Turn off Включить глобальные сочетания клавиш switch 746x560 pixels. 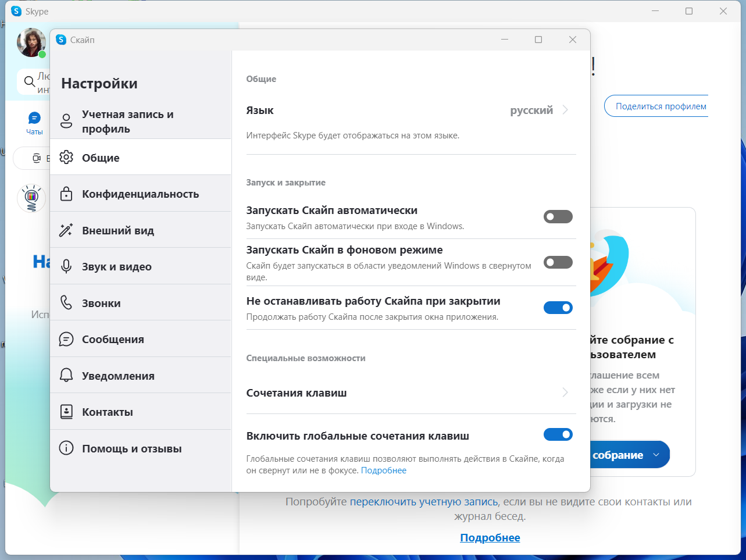coord(558,434)
